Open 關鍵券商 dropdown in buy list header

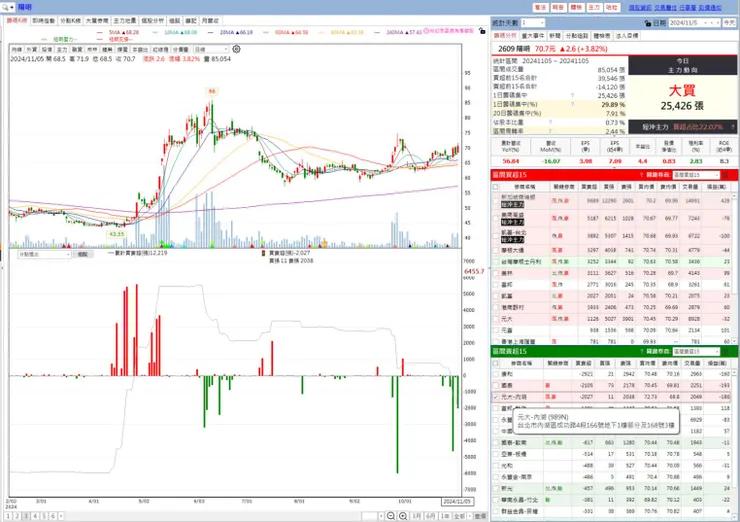pos(696,175)
